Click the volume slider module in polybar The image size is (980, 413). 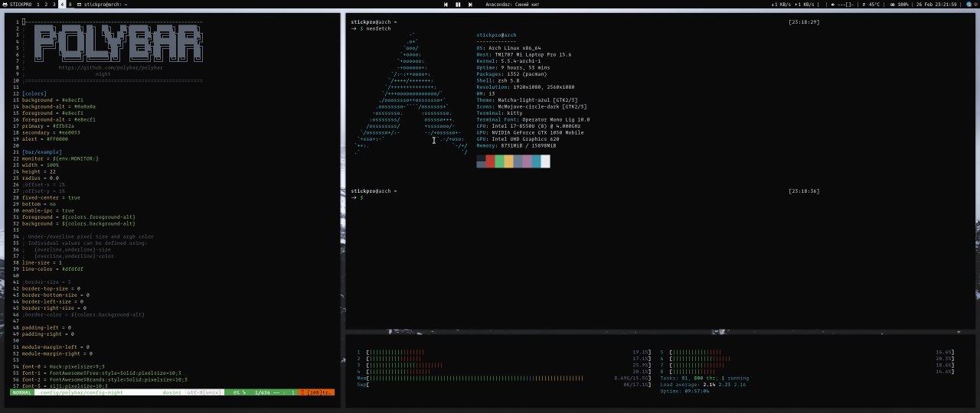[841, 5]
